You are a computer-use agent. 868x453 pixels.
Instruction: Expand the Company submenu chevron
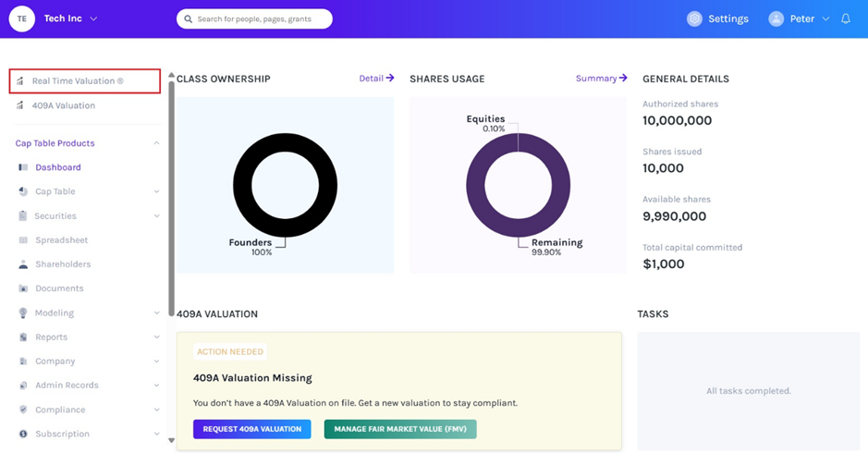click(x=156, y=361)
